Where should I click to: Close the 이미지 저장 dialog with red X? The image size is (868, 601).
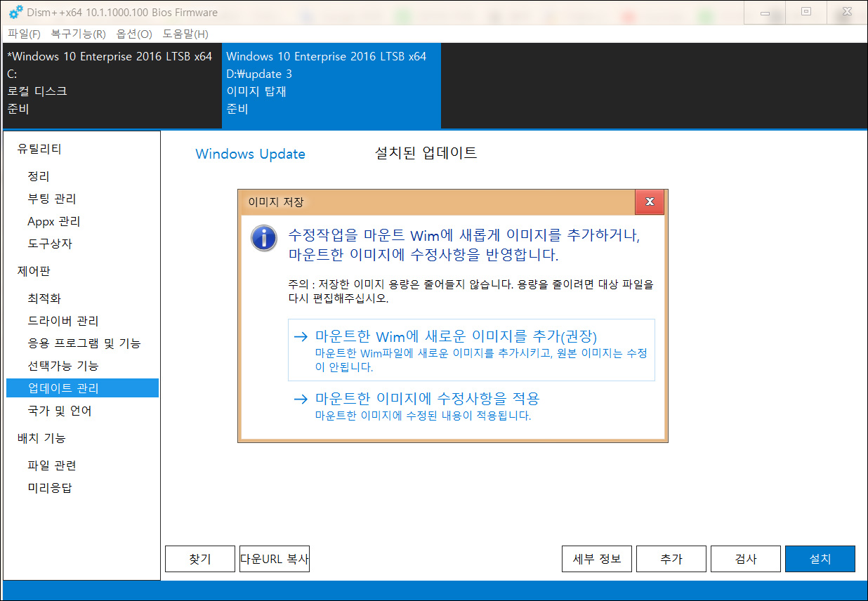650,202
